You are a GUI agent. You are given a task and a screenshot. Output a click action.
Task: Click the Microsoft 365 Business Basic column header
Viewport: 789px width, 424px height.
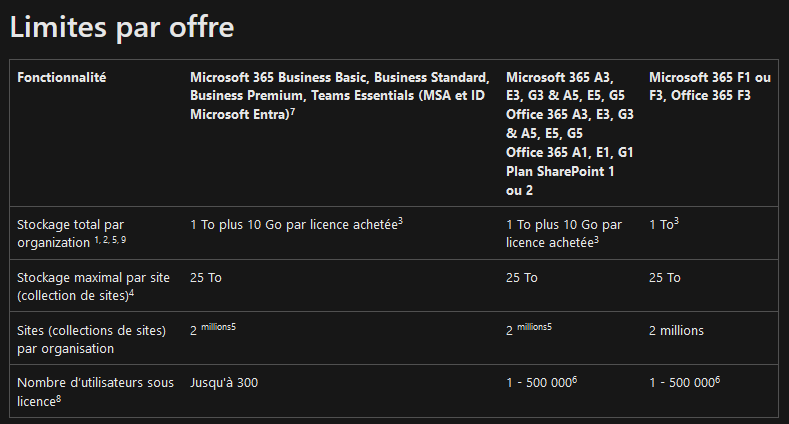pos(340,96)
